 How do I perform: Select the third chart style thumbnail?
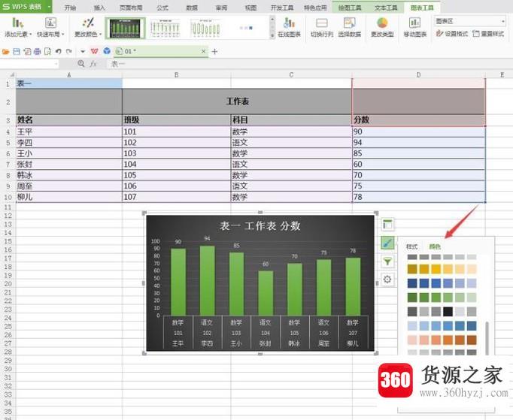pos(205,28)
